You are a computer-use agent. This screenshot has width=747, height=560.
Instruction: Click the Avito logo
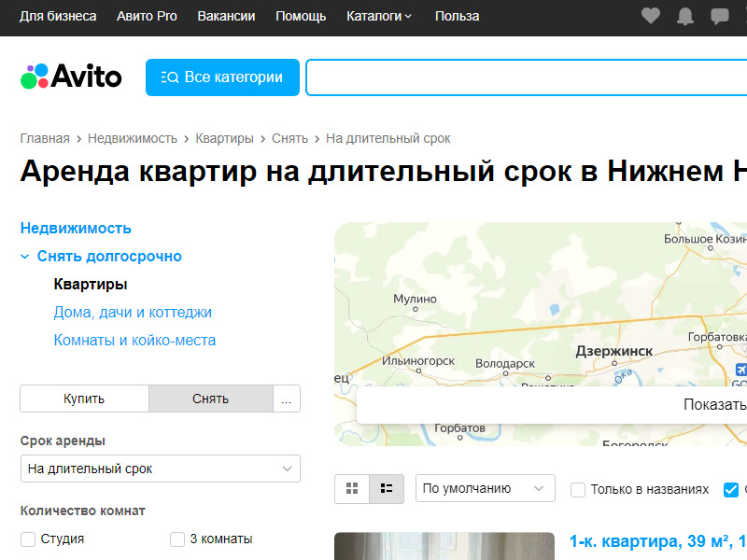70,77
